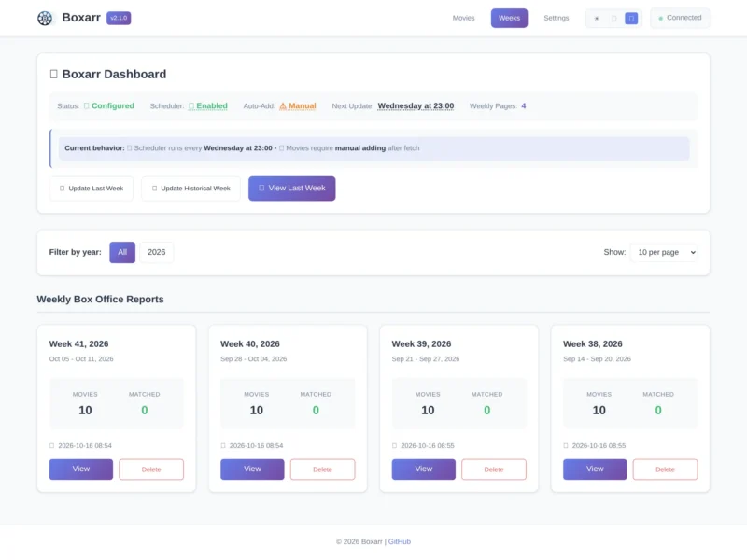Image resolution: width=747 pixels, height=560 pixels.
Task: Click the Update Last Week button
Action: [92, 189]
